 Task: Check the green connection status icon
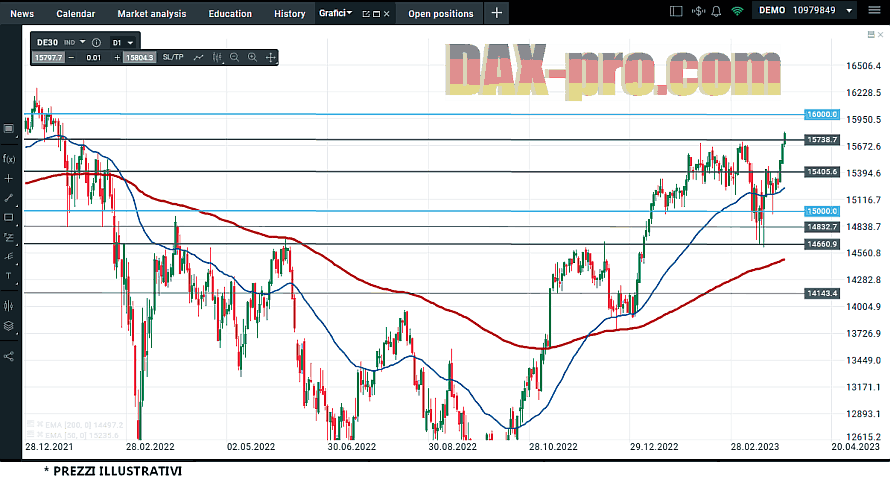737,11
